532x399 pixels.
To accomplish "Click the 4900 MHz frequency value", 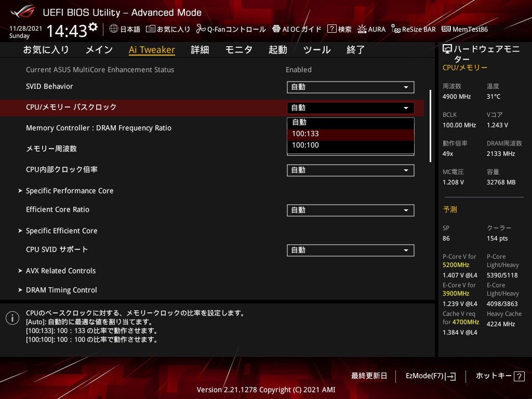I will pyautogui.click(x=456, y=97).
